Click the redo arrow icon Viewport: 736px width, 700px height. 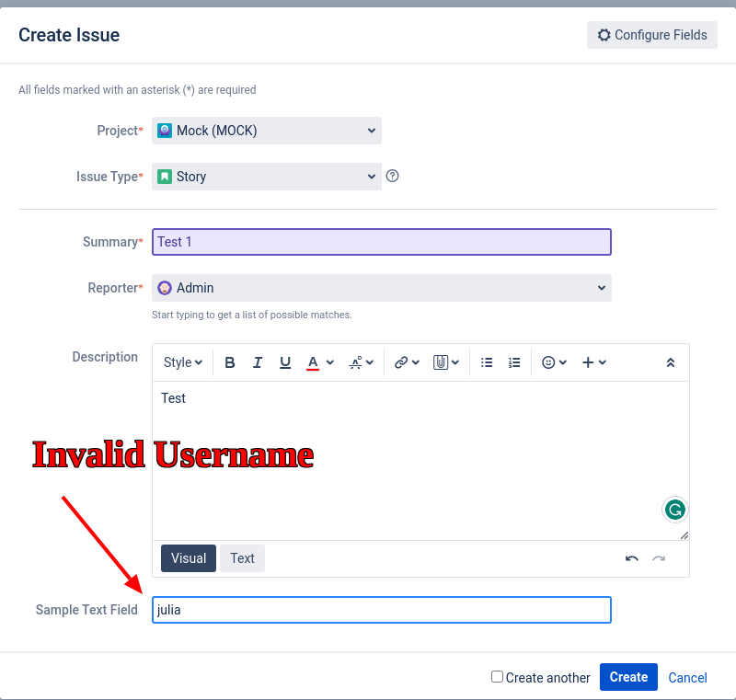pyautogui.click(x=659, y=558)
